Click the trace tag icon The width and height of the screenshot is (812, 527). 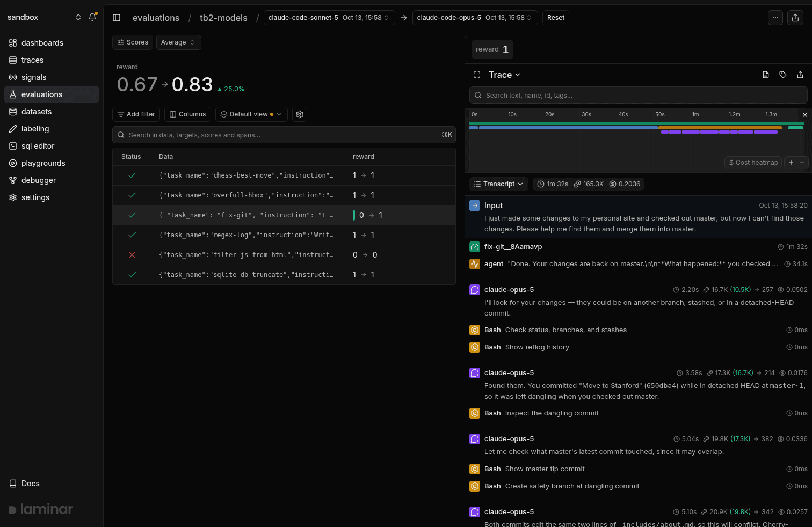click(x=783, y=75)
